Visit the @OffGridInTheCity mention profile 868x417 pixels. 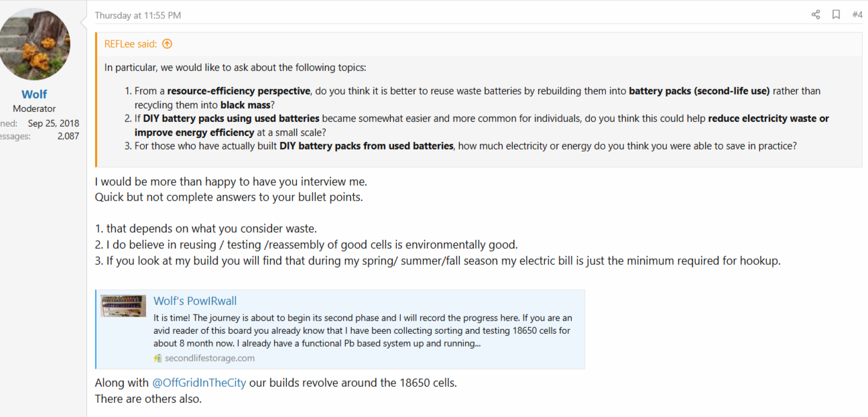[199, 383]
